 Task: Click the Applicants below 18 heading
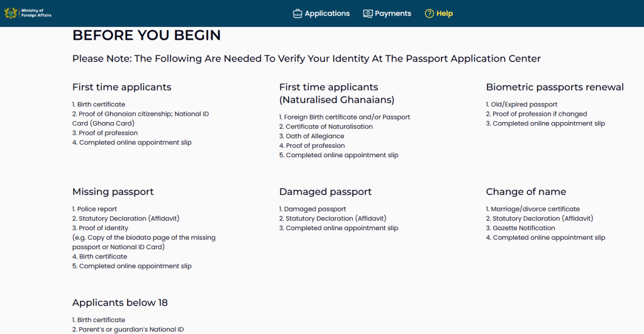click(120, 303)
